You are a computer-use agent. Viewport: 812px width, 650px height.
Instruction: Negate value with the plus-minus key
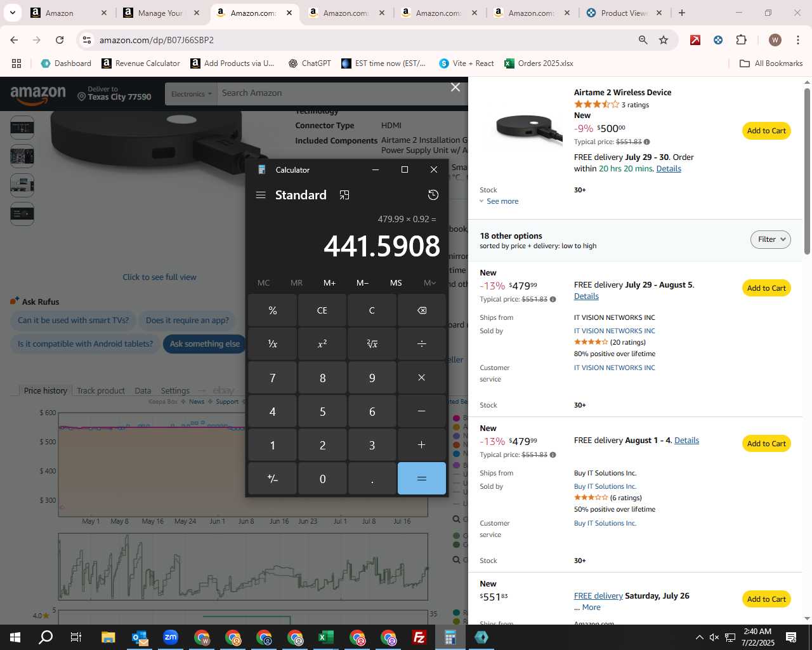273,479
